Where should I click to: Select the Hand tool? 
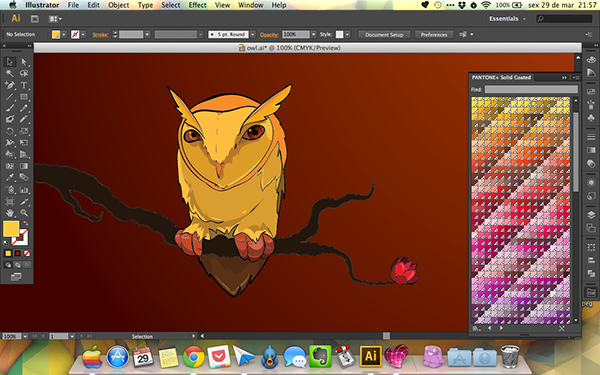[10, 213]
